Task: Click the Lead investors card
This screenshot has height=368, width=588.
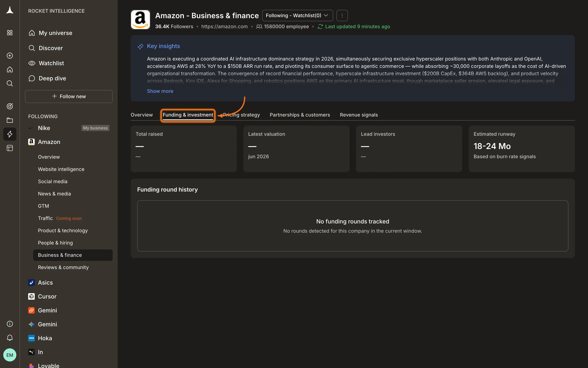Action: tap(409, 149)
